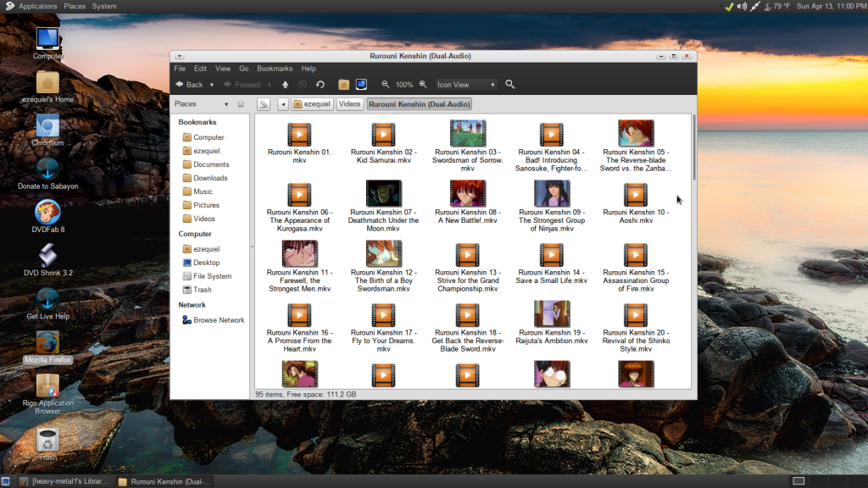Image resolution: width=868 pixels, height=488 pixels.
Task: Open the Places sidebar selector dropdown
Action: click(x=202, y=104)
